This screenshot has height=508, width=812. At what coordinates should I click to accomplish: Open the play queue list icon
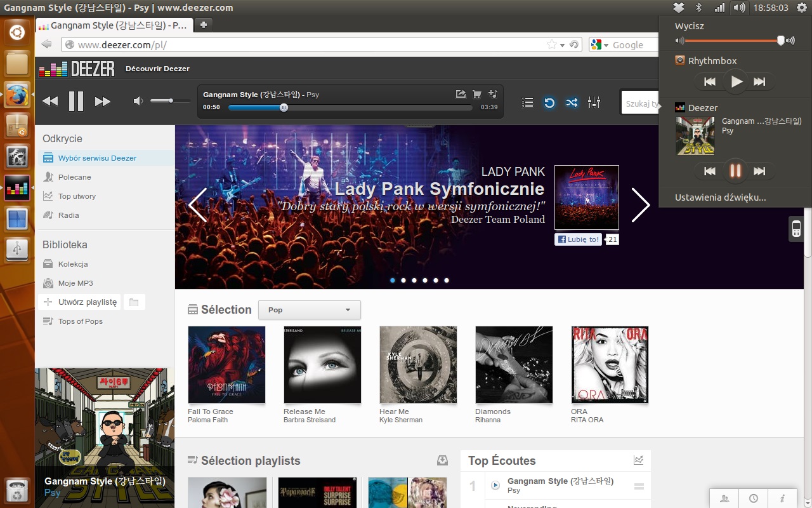point(527,102)
